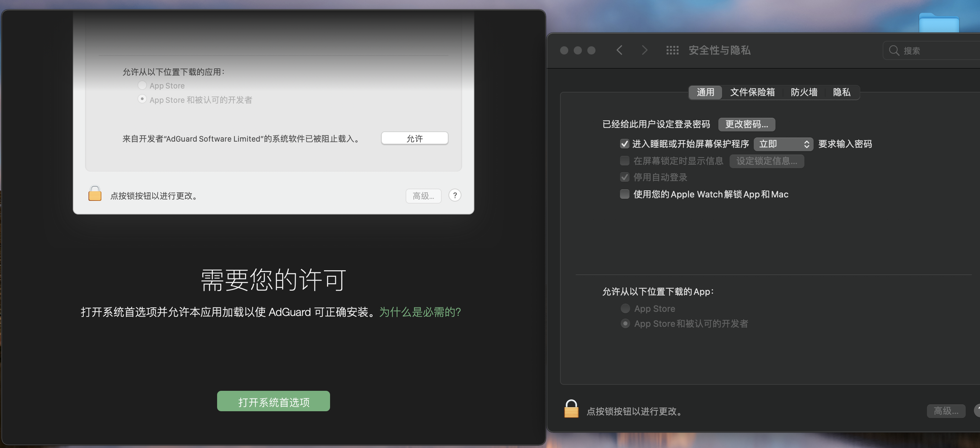Switch to the 文件保险箱 tab
Screen dimensions: 980x448
752,92
